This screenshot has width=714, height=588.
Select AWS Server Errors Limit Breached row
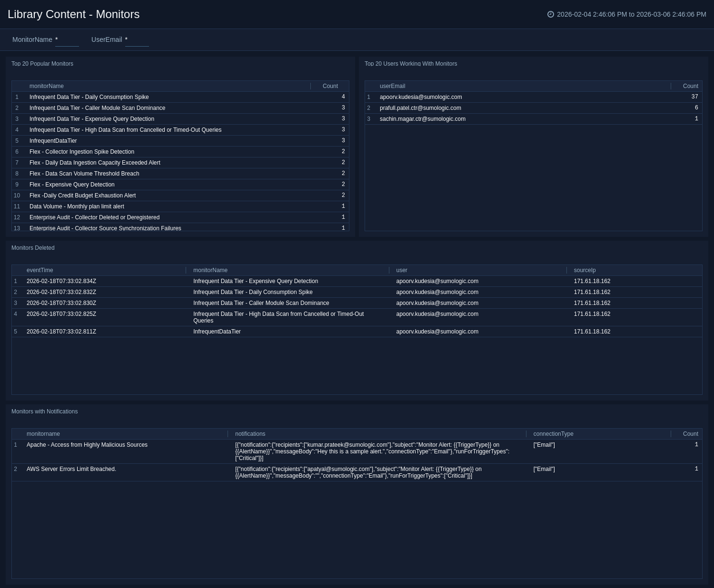(71, 469)
